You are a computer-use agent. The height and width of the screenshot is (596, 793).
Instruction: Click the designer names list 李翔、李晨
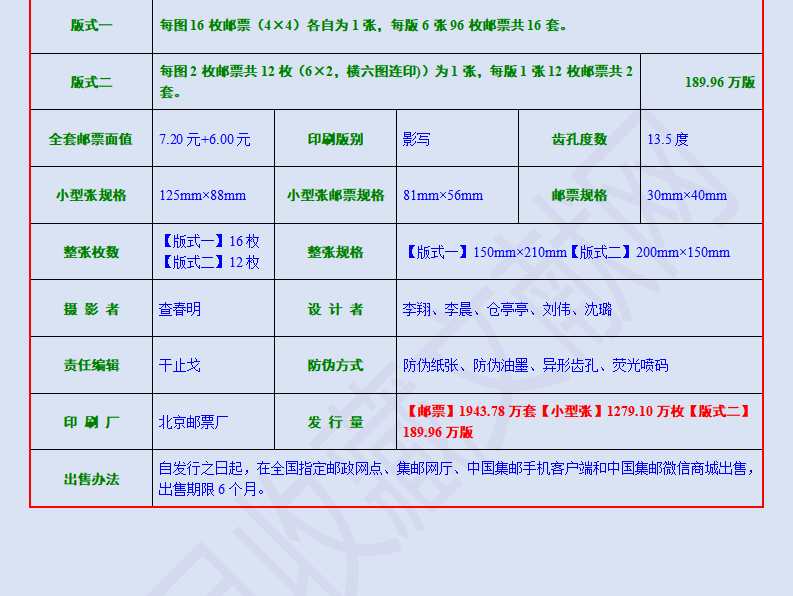click(507, 310)
